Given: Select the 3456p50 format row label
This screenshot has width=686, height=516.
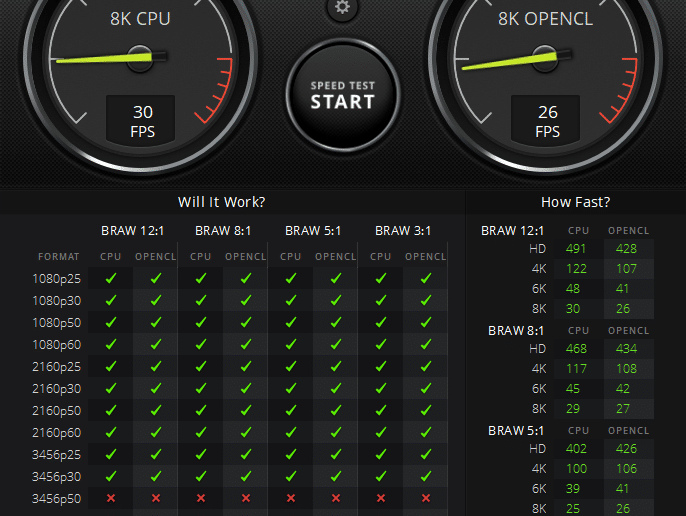Looking at the screenshot, I should [x=56, y=498].
